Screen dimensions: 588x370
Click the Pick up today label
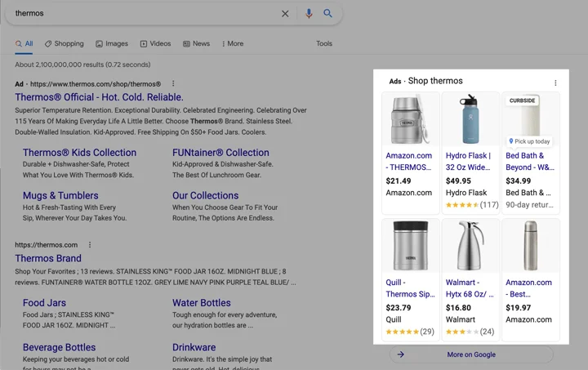(x=529, y=141)
